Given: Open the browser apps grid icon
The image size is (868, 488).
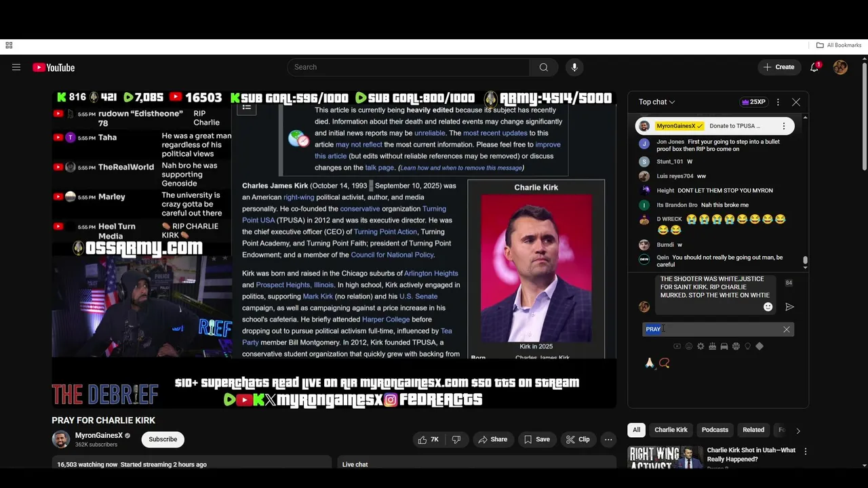Looking at the screenshot, I should 9,45.
